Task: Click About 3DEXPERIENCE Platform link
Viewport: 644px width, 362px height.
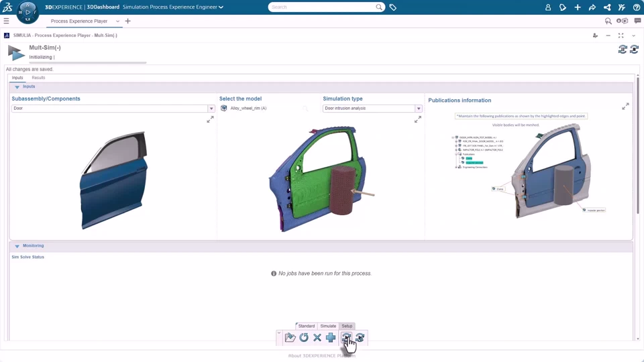Action: click(321, 355)
